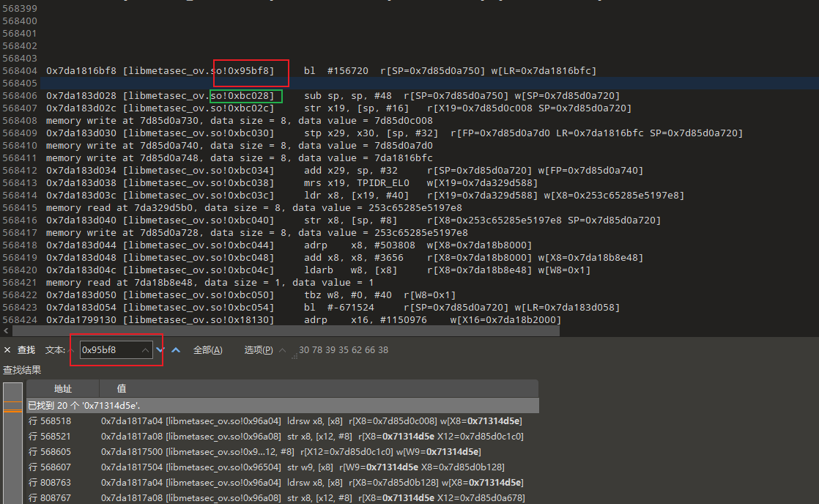Click w[LR=0x7da1816bfc] register value
Viewport: 819px width, 504px height.
[544, 71]
